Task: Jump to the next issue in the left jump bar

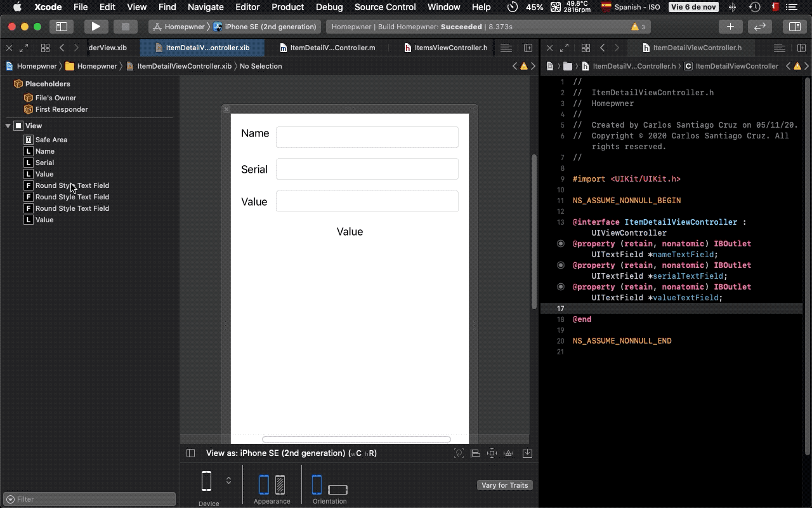Action: pos(534,66)
